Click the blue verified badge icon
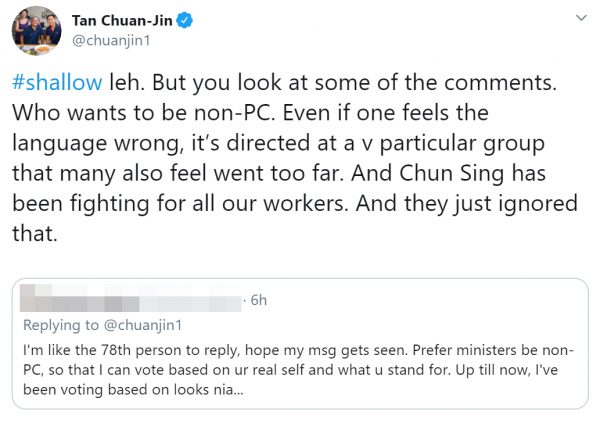Image resolution: width=600 pixels, height=423 pixels. tap(188, 20)
